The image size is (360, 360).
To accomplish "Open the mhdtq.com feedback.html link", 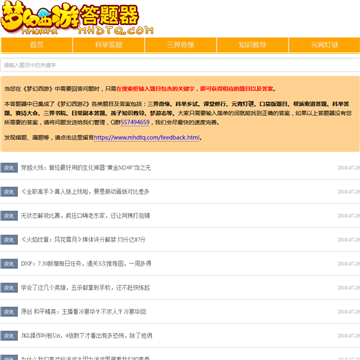I will click(x=146, y=137).
